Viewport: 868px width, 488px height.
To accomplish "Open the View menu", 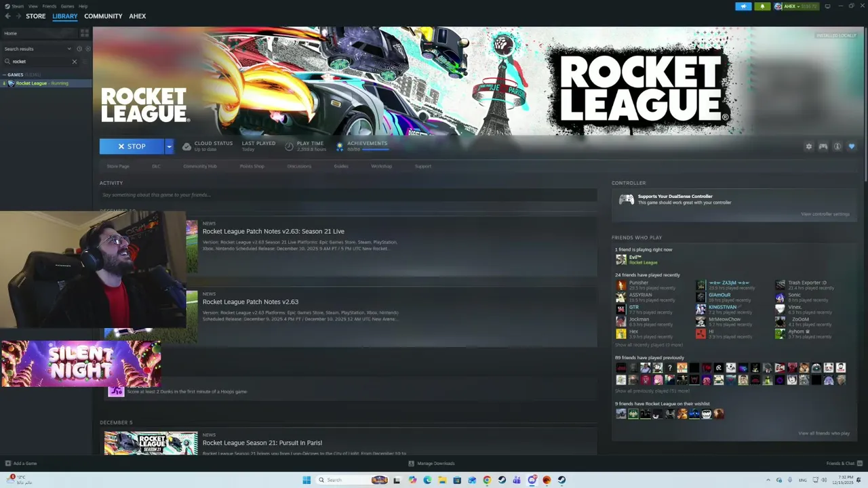I will [33, 6].
